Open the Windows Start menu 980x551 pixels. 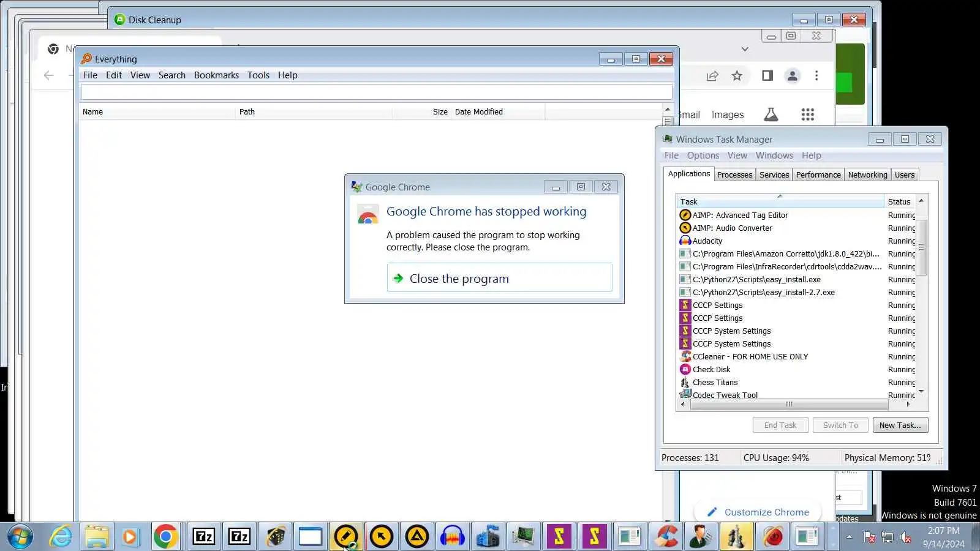pos(20,537)
